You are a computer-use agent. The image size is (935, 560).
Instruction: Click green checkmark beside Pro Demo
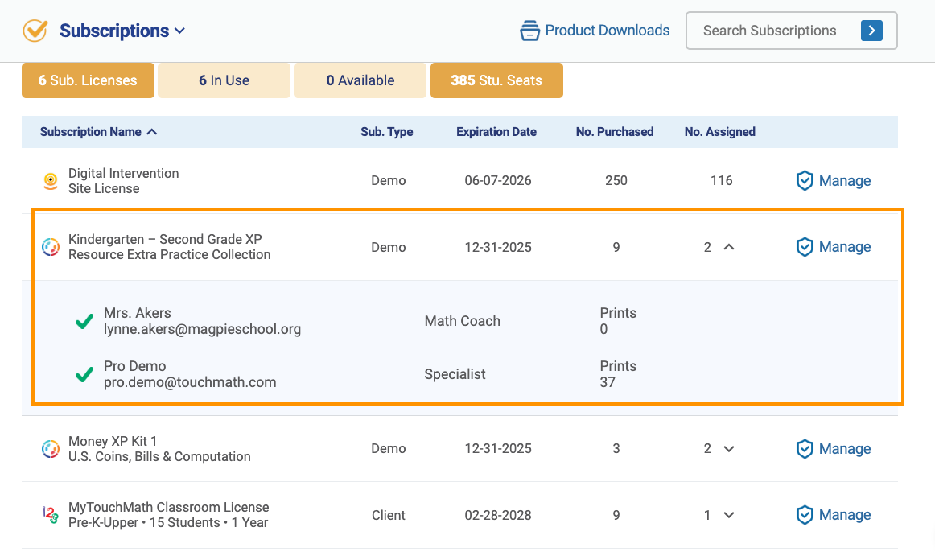(x=84, y=374)
